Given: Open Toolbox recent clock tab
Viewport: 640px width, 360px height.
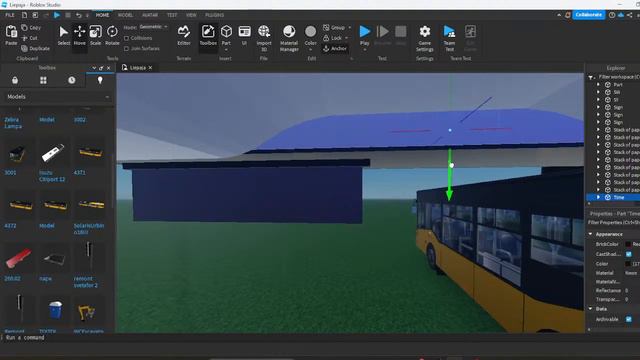Looking at the screenshot, I should tap(72, 80).
